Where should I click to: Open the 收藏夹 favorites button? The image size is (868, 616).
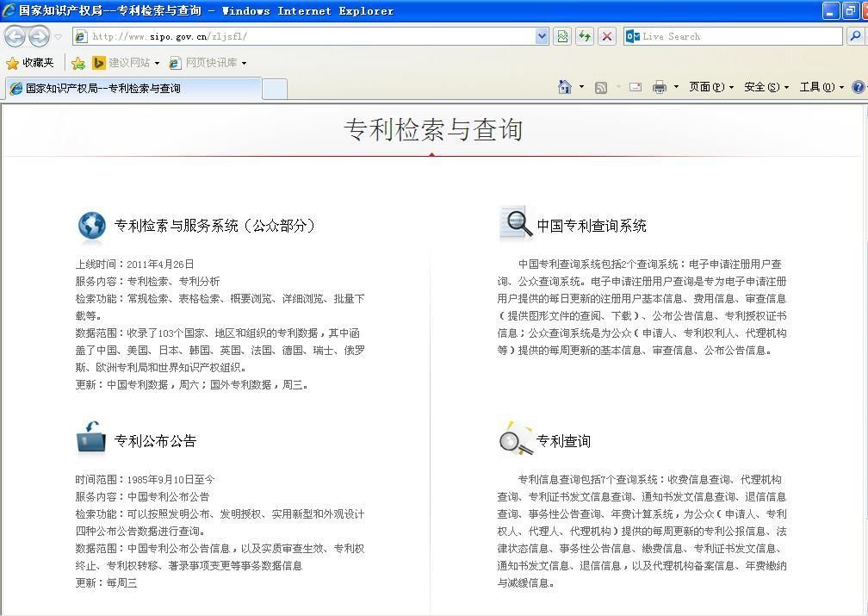[x=30, y=63]
